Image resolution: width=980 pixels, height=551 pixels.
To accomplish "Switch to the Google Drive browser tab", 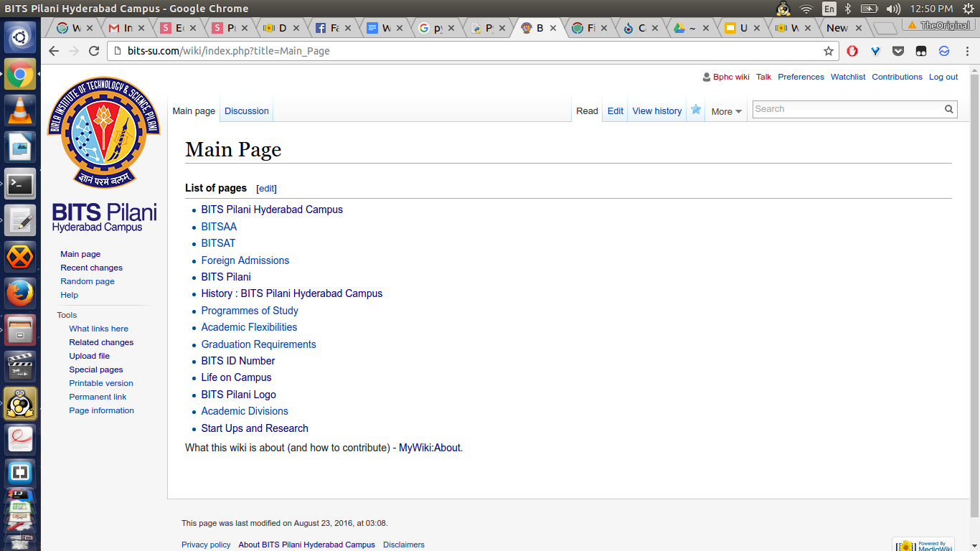I will point(692,28).
